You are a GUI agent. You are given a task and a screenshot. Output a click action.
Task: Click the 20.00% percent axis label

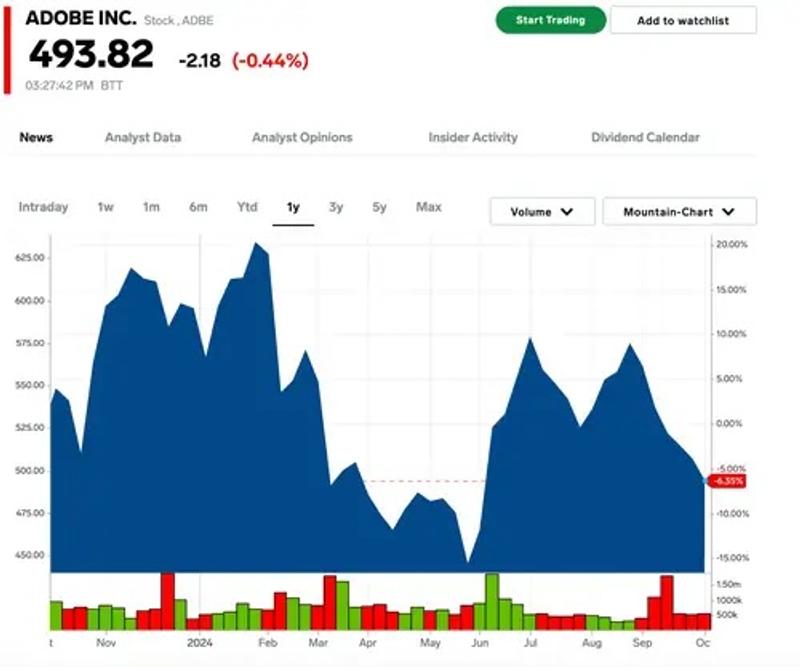click(x=732, y=244)
